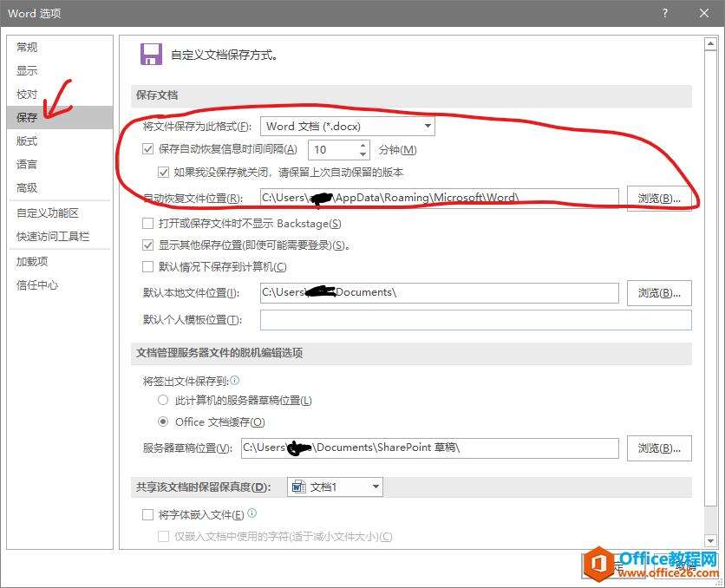
Task: Enable 打开或保存文件时不显示 Backstage checkbox
Action: [148, 224]
